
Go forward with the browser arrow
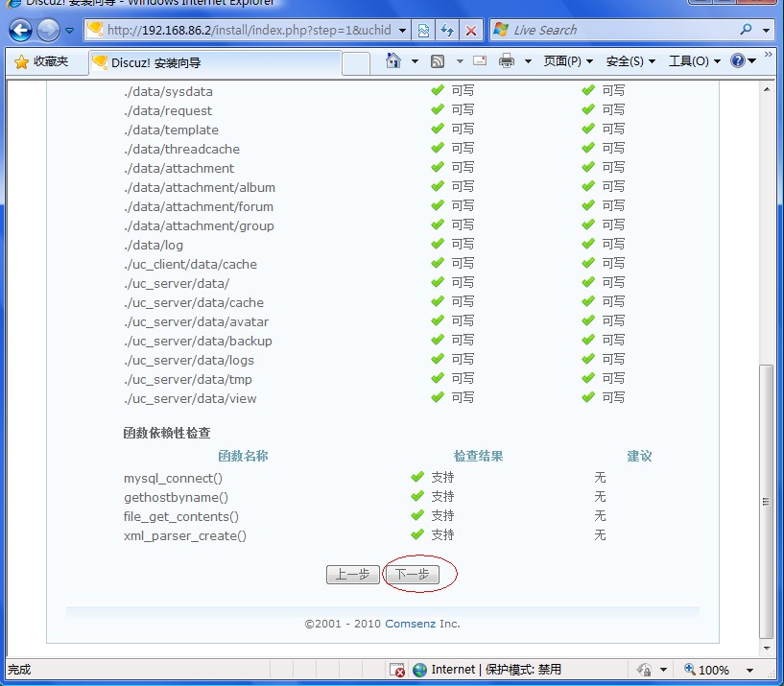click(49, 31)
